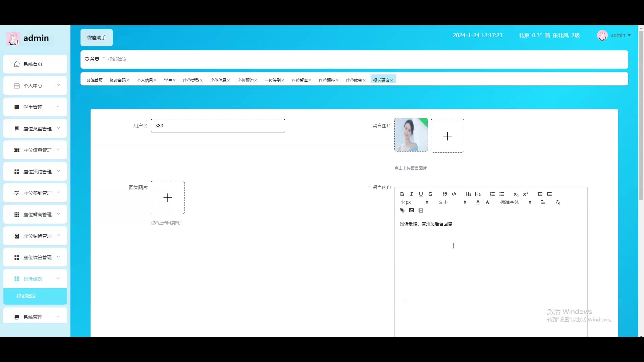Switch to 座位签到 tab
This screenshot has width=644, height=362.
[x=272, y=80]
